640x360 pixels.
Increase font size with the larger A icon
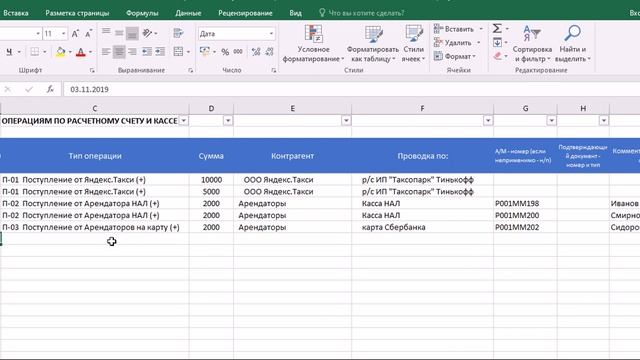point(75,34)
